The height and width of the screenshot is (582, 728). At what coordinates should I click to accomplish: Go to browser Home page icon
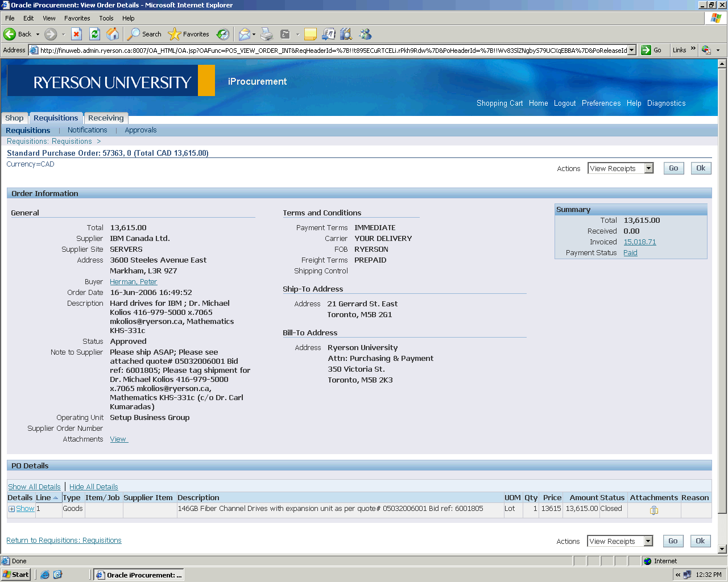click(113, 34)
